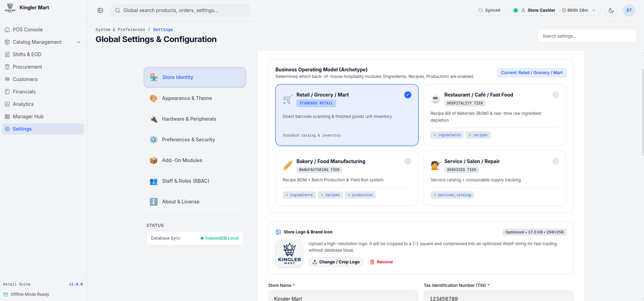Click the Hardware & Peripherals plug icon

pyautogui.click(x=153, y=119)
